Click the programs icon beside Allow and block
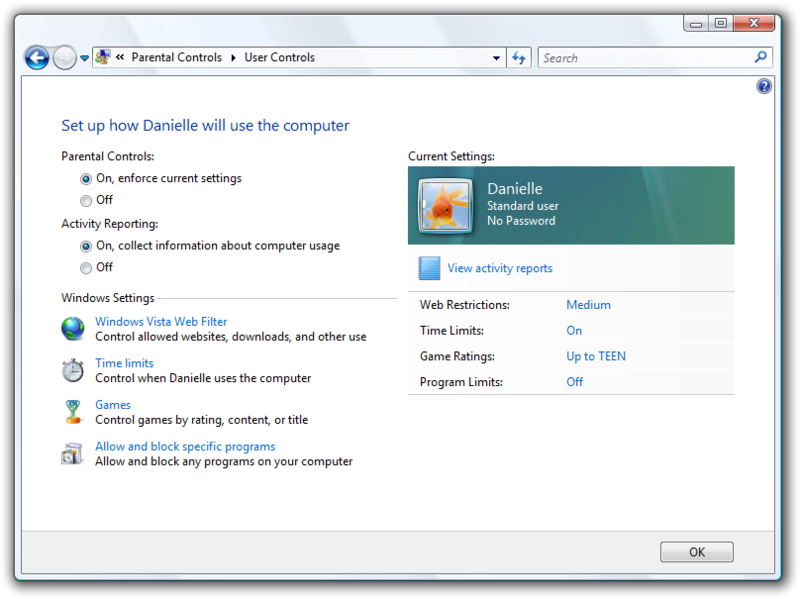The width and height of the screenshot is (800, 599). coord(72,454)
